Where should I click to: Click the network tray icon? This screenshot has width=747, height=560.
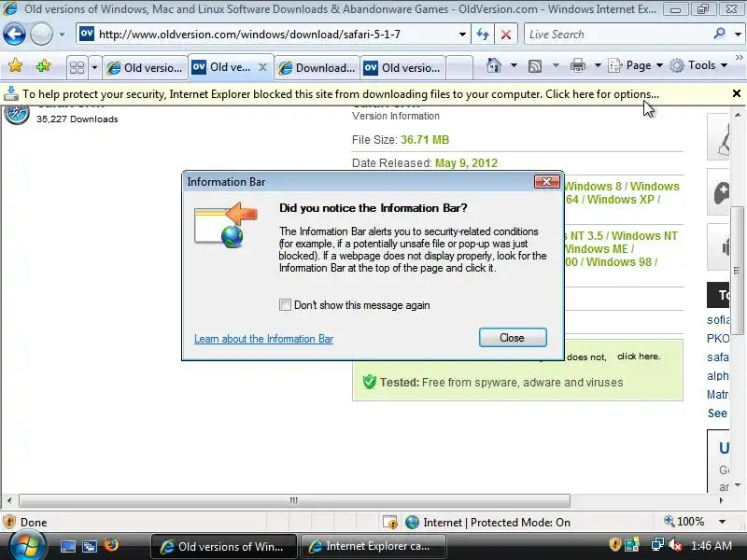[x=657, y=544]
